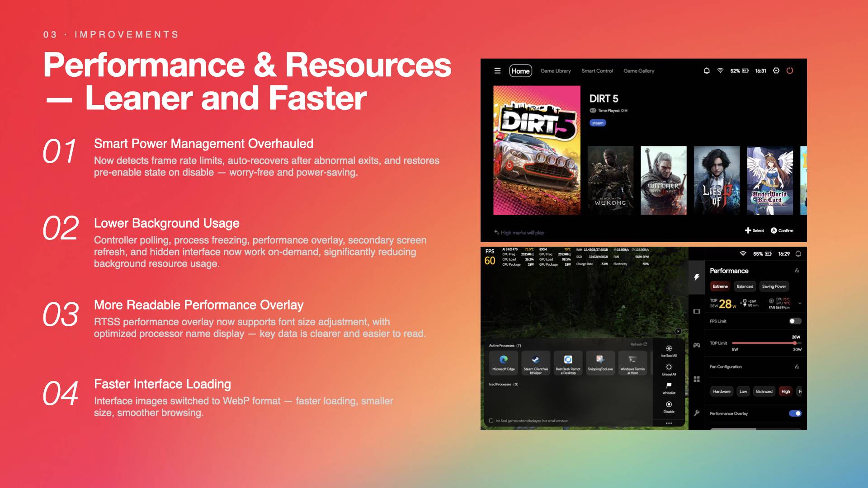This screenshot has height=488, width=868.
Task: Click the edit icon beside Fan Configuration
Action: (x=797, y=367)
